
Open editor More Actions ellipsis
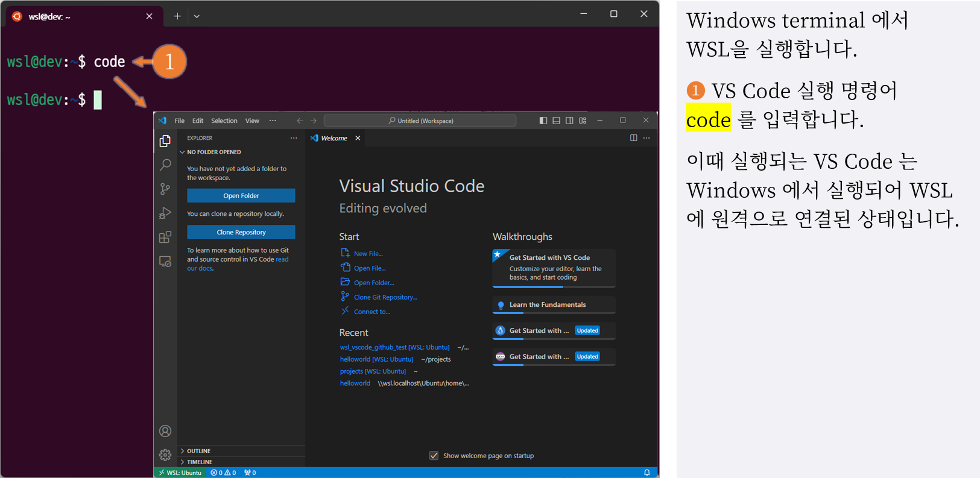[646, 138]
